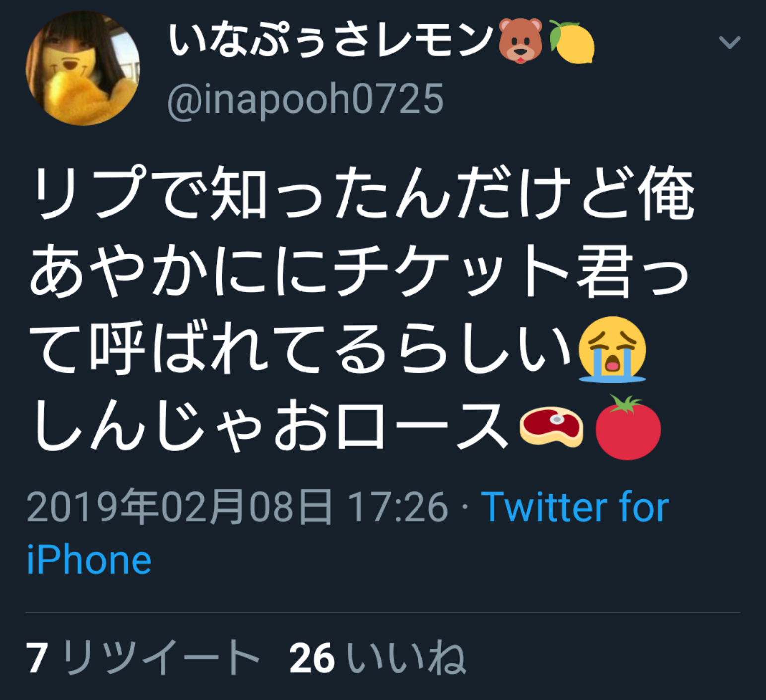
Task: Click the tweet line あやかににチケット君っ
Action: click(359, 271)
